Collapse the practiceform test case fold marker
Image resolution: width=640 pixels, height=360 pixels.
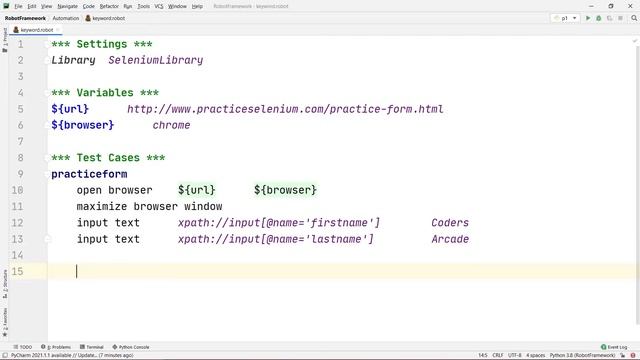(x=47, y=174)
